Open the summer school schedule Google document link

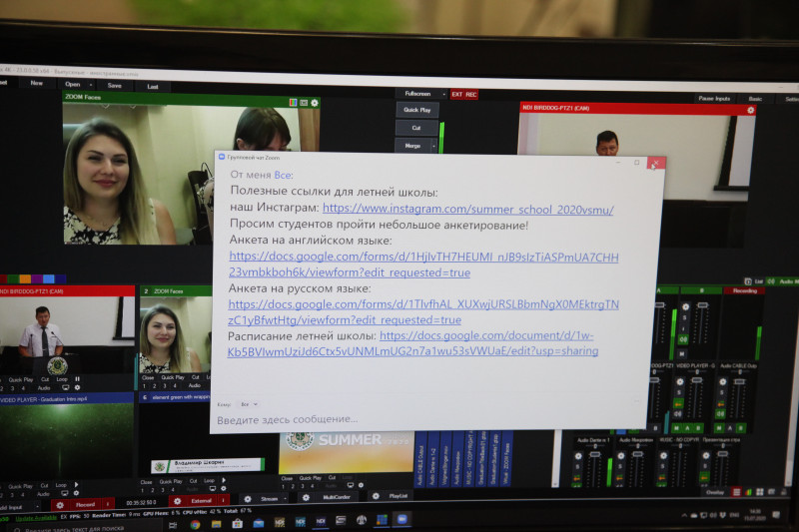[412, 343]
